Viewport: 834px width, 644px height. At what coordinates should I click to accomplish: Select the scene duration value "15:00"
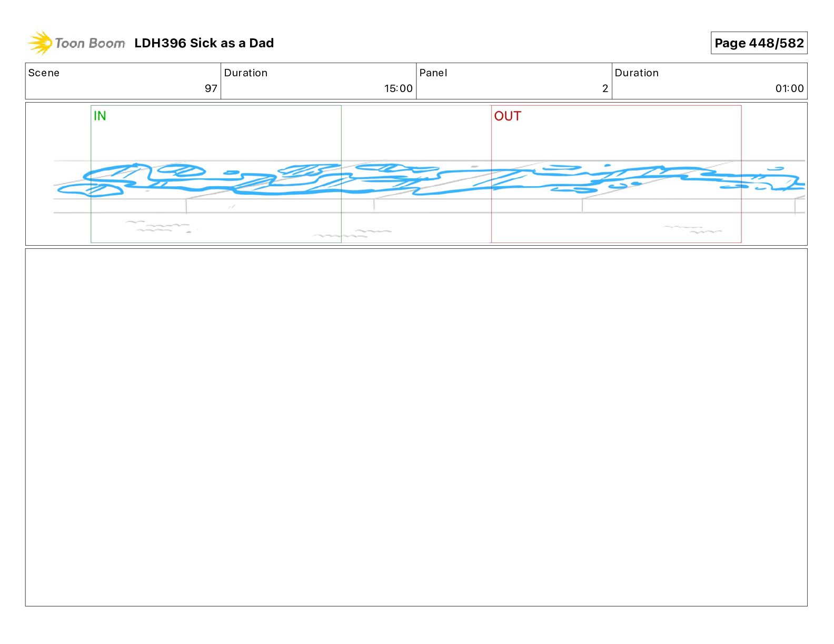(399, 88)
